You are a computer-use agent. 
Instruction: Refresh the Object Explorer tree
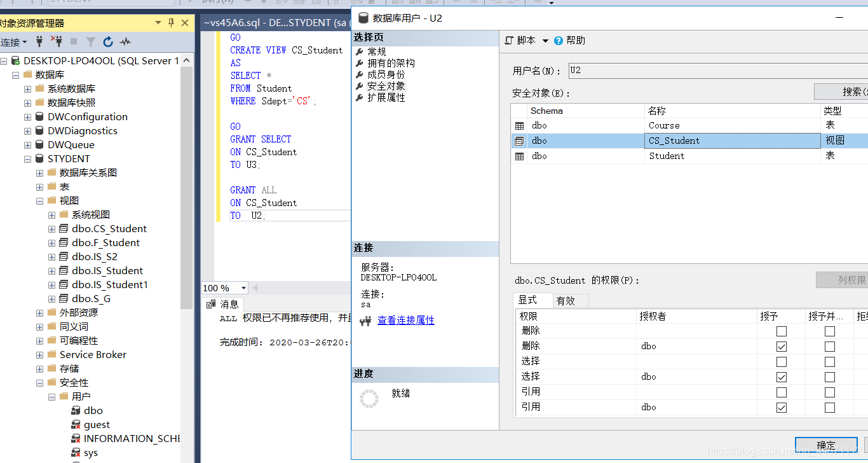pos(108,42)
